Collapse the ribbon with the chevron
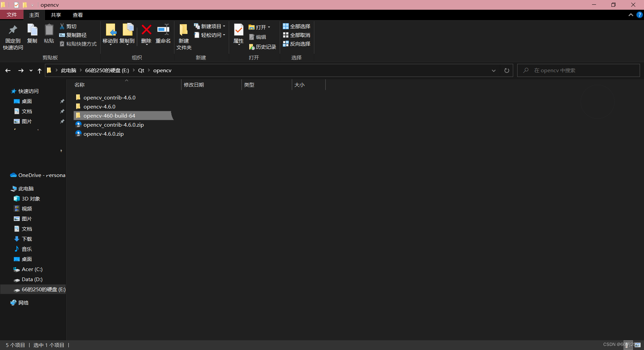 point(631,15)
